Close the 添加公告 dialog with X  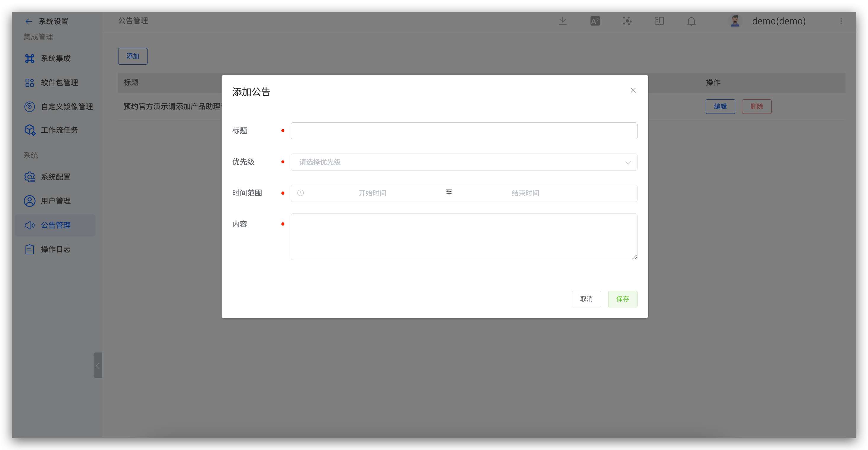[x=633, y=90]
